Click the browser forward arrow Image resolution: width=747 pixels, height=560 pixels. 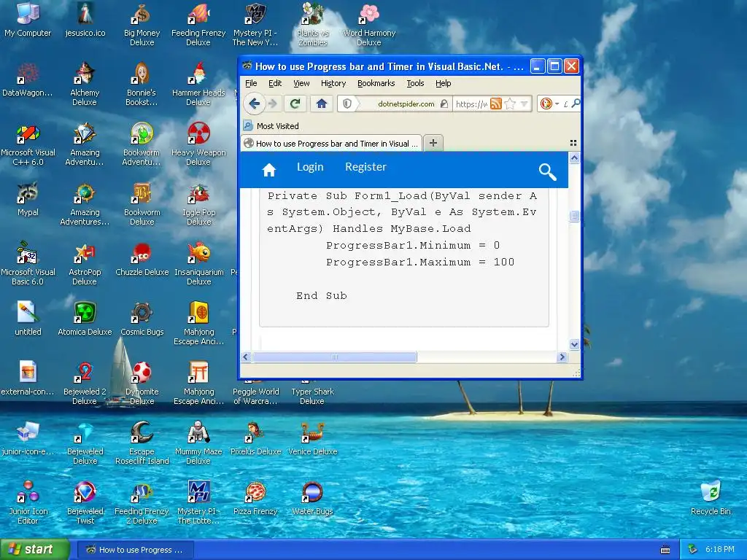pyautogui.click(x=273, y=104)
